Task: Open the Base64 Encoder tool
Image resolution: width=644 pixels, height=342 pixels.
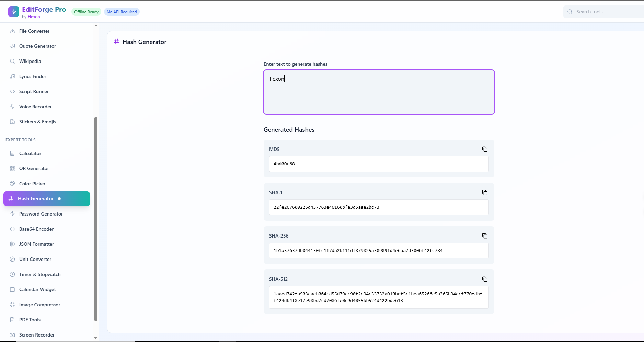Action: click(x=47, y=229)
